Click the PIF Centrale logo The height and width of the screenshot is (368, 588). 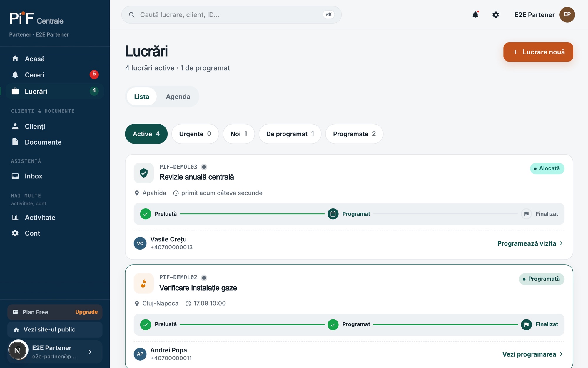coord(36,19)
